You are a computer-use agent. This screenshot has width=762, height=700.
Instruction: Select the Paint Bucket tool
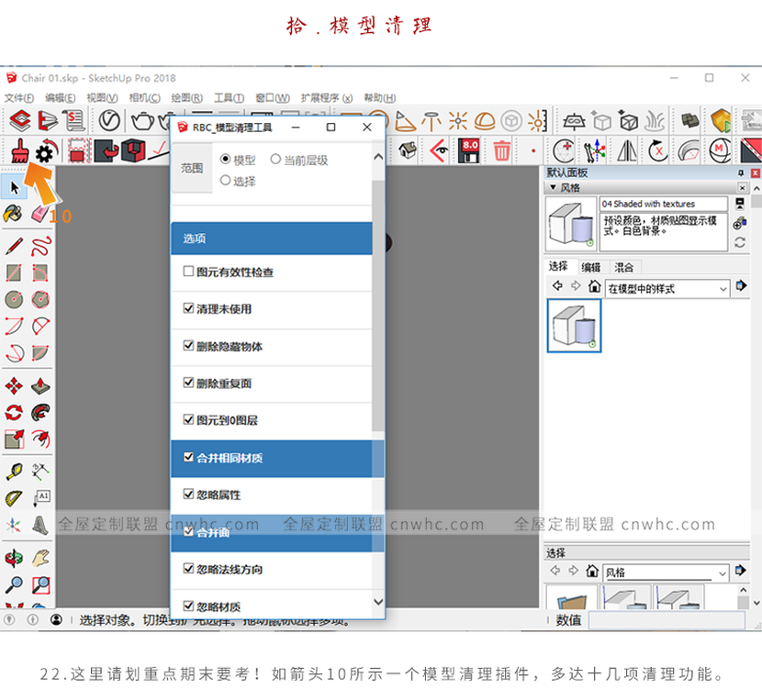tap(13, 213)
